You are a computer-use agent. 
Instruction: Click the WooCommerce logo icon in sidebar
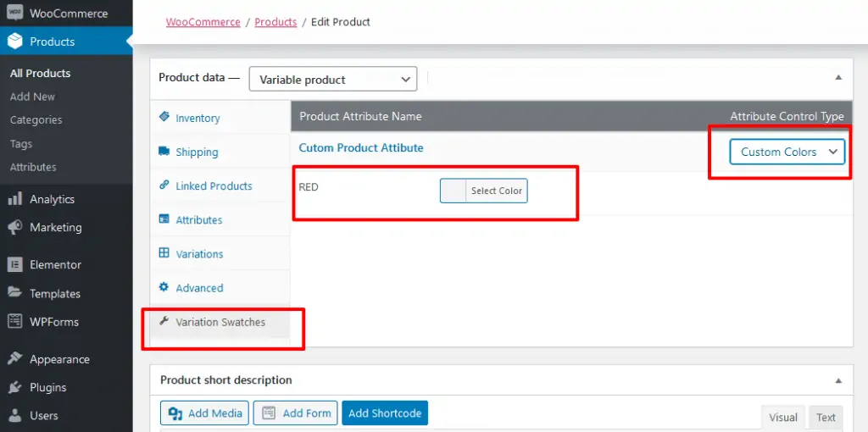[x=15, y=13]
